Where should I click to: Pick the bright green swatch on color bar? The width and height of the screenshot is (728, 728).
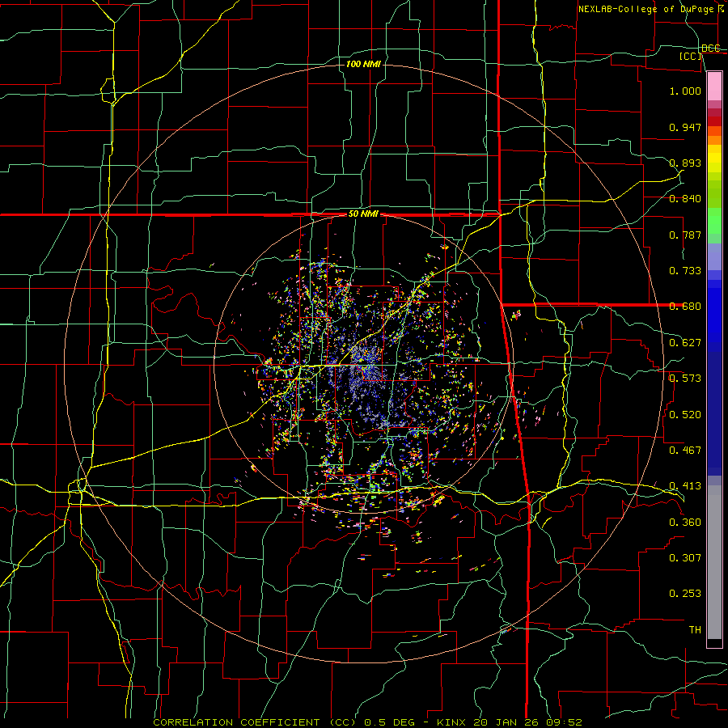714,221
